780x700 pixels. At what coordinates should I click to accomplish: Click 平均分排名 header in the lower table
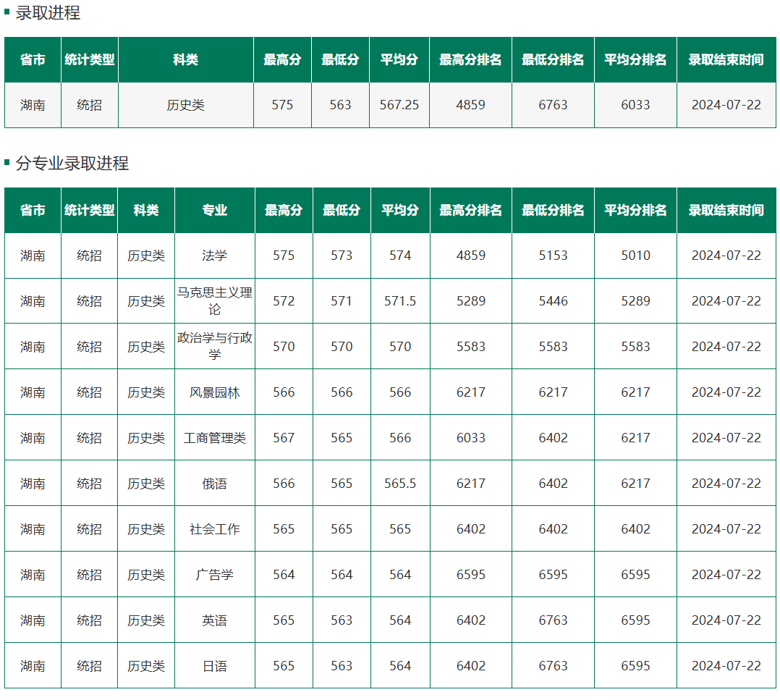(635, 211)
